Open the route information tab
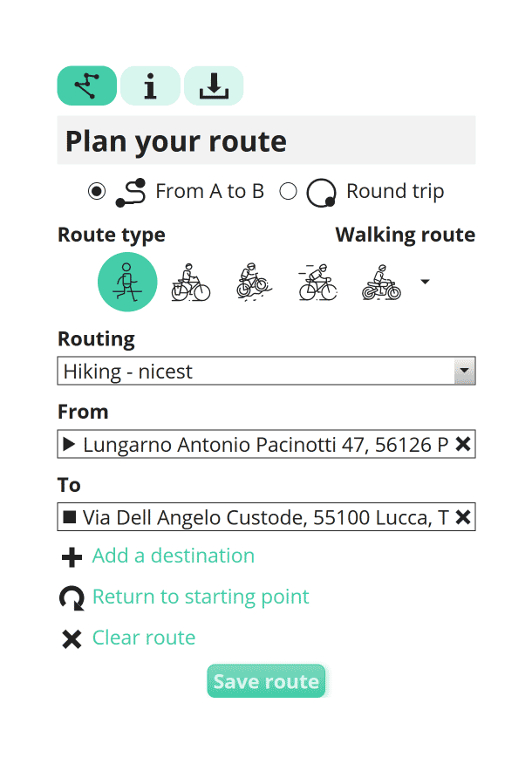 pos(150,85)
